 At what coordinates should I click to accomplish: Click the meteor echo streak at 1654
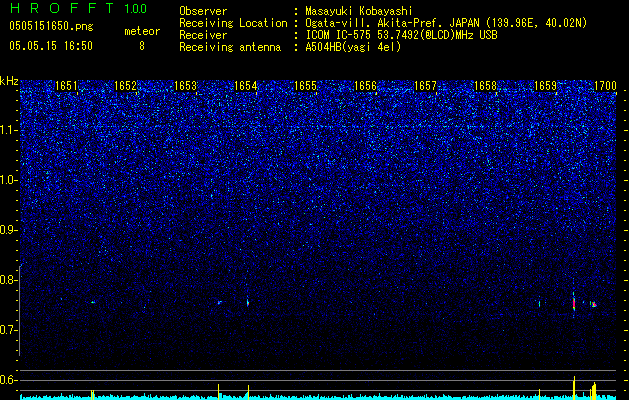pyautogui.click(x=248, y=302)
